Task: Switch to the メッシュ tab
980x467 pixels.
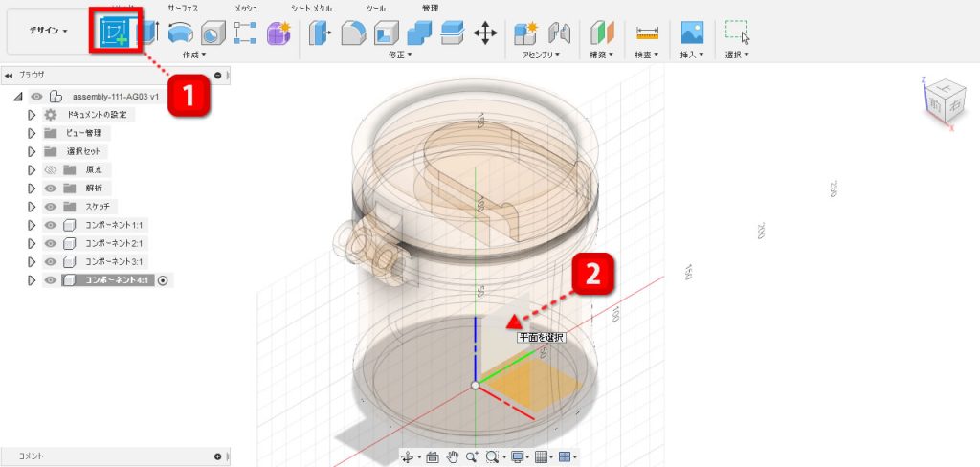Action: [246, 8]
